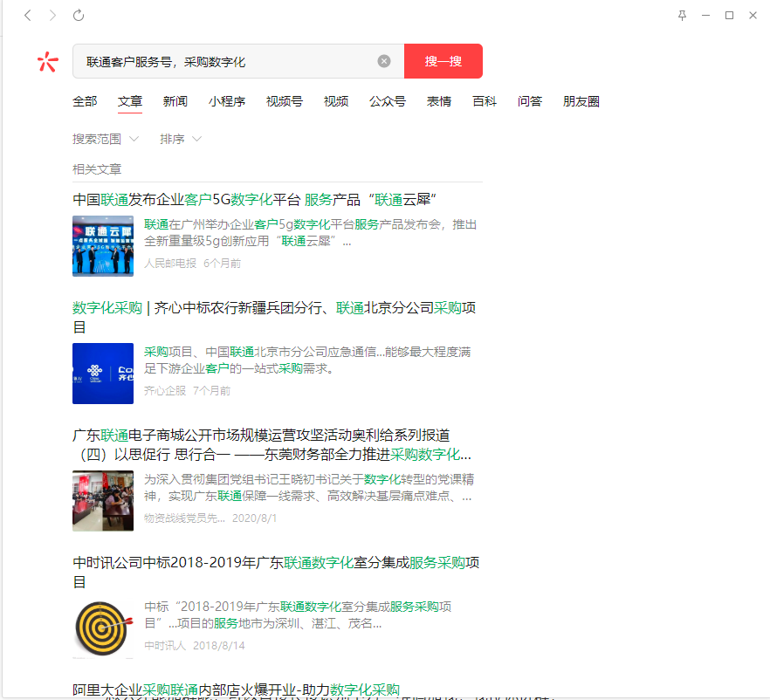Viewport: 770px width, 700px height.
Task: Close the search window
Action: (753, 16)
